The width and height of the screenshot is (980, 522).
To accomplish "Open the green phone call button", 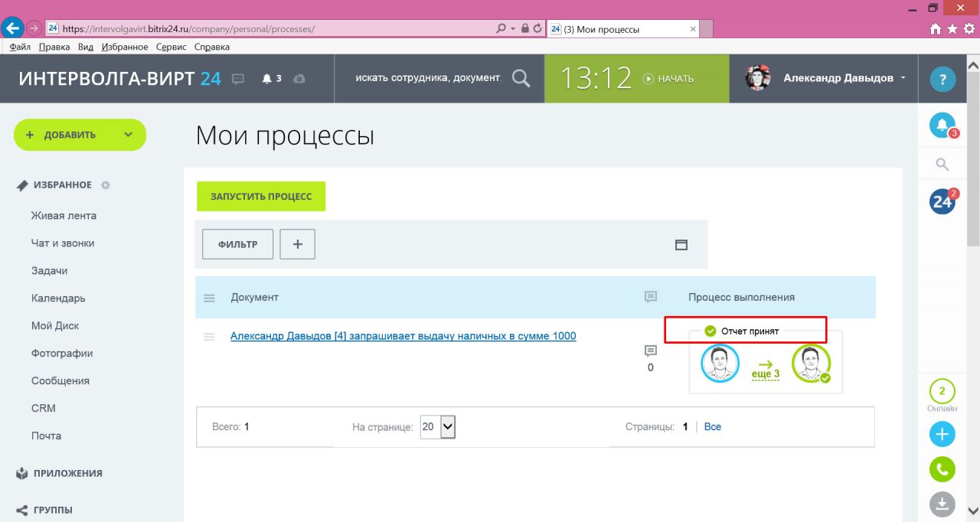I will [x=942, y=469].
